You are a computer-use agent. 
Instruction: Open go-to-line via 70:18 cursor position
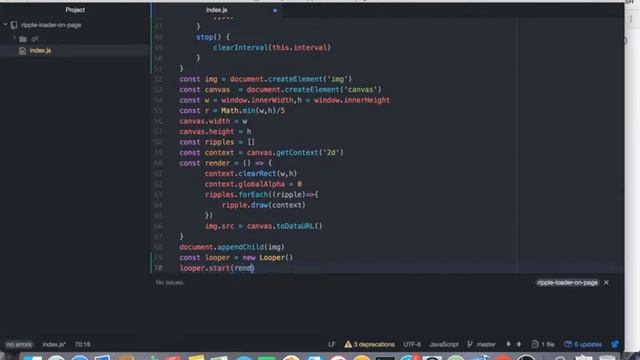(82, 344)
